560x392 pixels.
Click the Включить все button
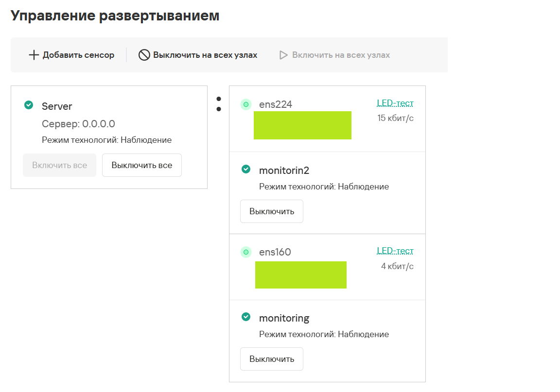(x=59, y=165)
